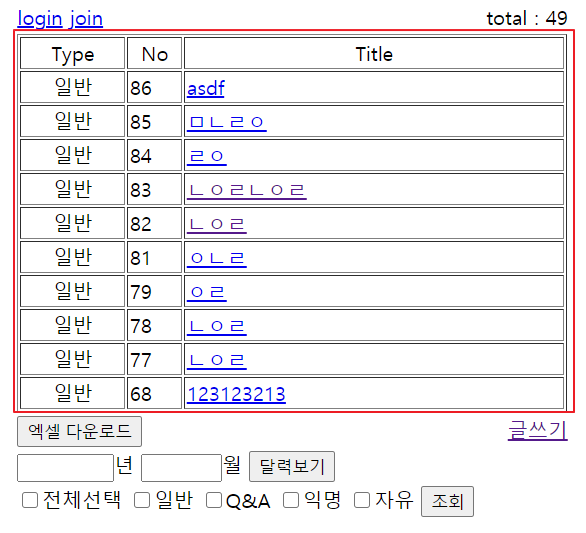The image size is (586, 533).
Task: Select the cell with number 78
Action: [154, 325]
